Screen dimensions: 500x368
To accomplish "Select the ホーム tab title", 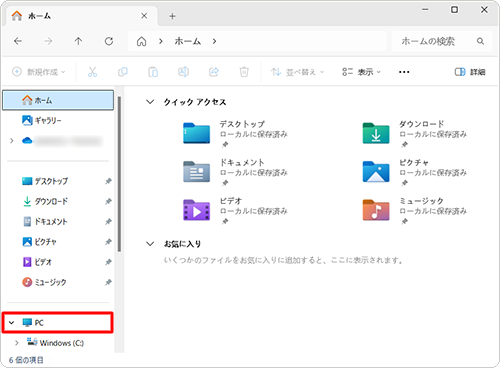I will (39, 16).
